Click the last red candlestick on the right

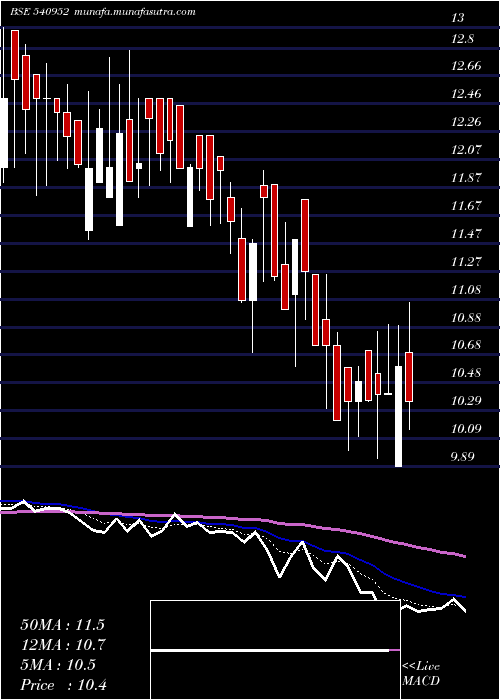click(x=408, y=377)
